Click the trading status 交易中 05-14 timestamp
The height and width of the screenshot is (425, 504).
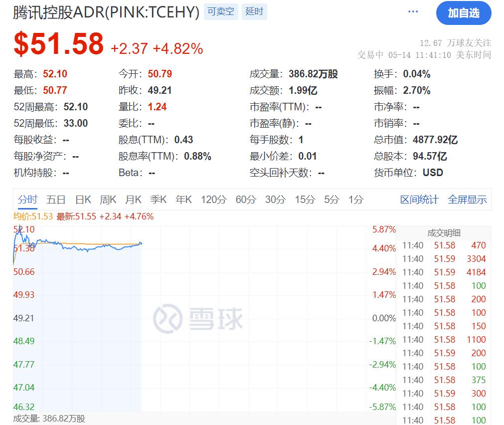pyautogui.click(x=424, y=55)
